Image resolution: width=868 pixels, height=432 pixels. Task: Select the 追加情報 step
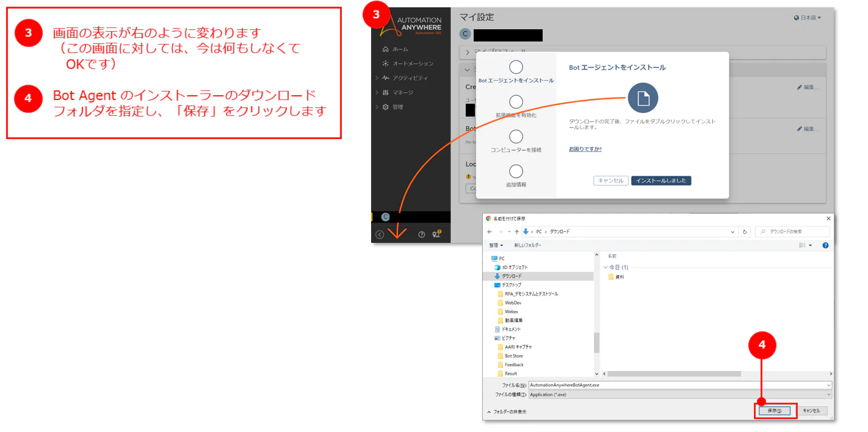point(516,176)
